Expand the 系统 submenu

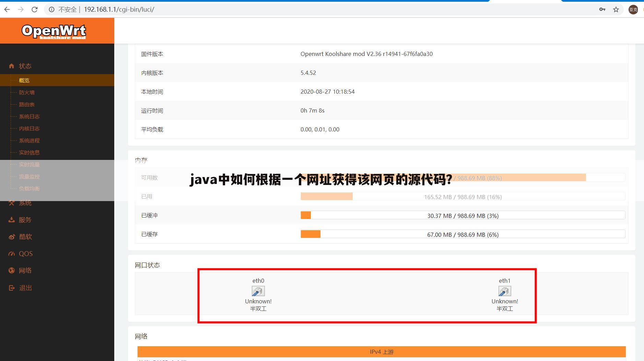pos(25,203)
